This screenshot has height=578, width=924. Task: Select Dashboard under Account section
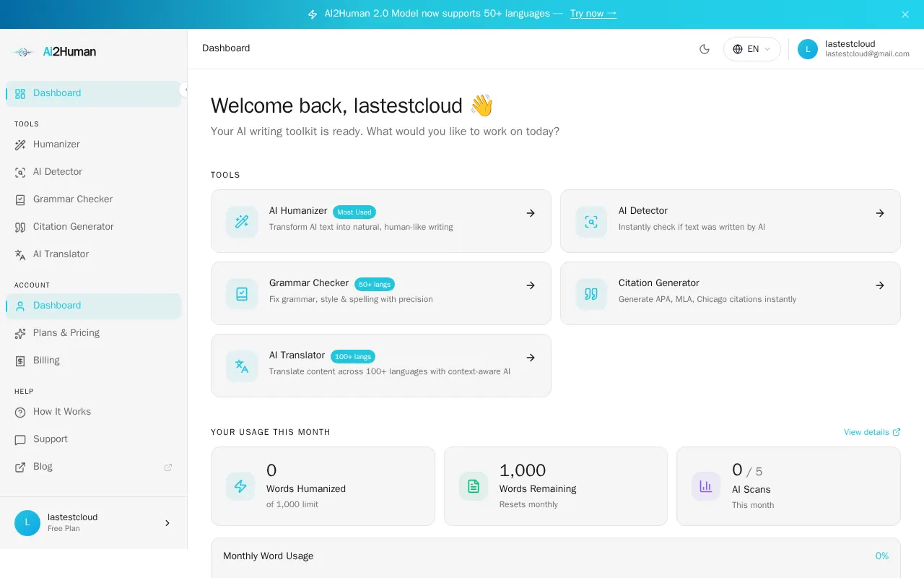[94, 306]
